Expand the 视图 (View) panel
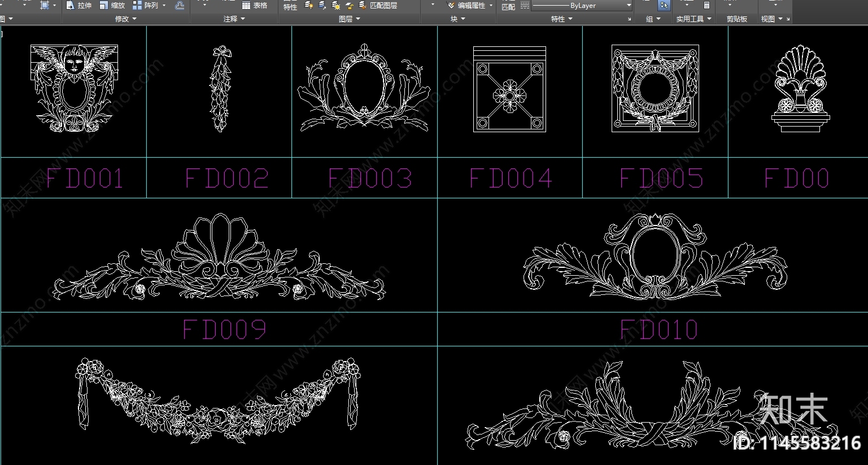The image size is (868, 465). click(772, 19)
